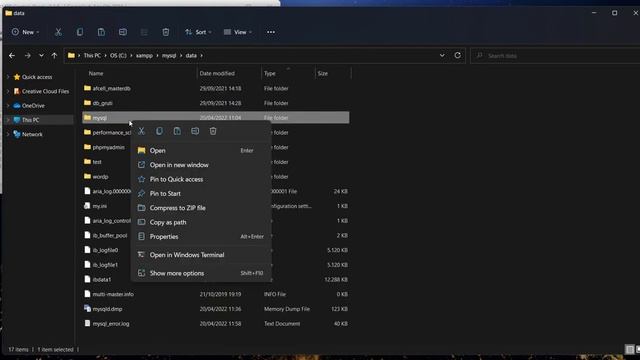The width and height of the screenshot is (640, 360).
Task: Choose Open from the context menu
Action: [201, 151]
